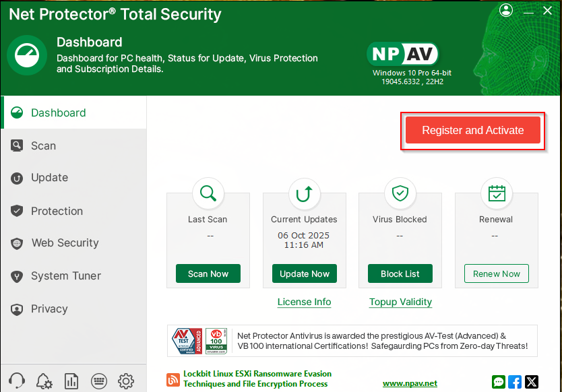Open the reports chart icon

pos(71,381)
